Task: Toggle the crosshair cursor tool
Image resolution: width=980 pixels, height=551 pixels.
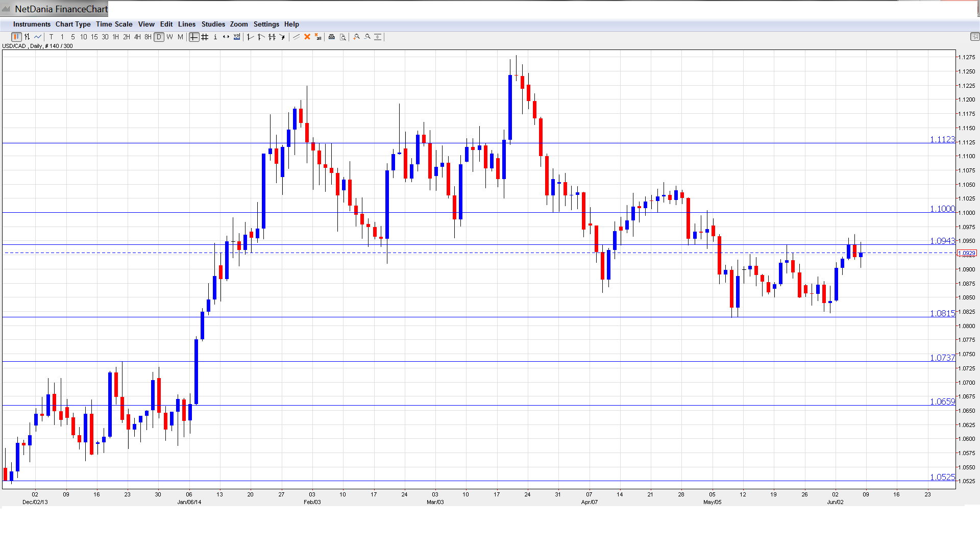Action: tap(194, 37)
